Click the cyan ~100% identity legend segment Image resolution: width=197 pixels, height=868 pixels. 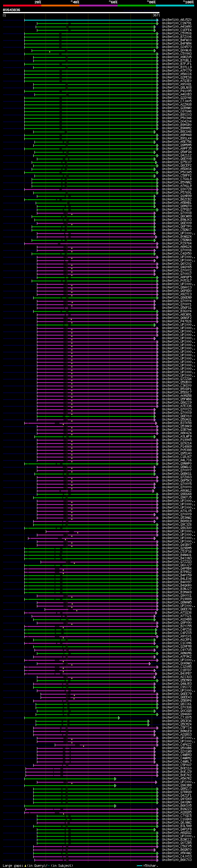tap(175, 6)
